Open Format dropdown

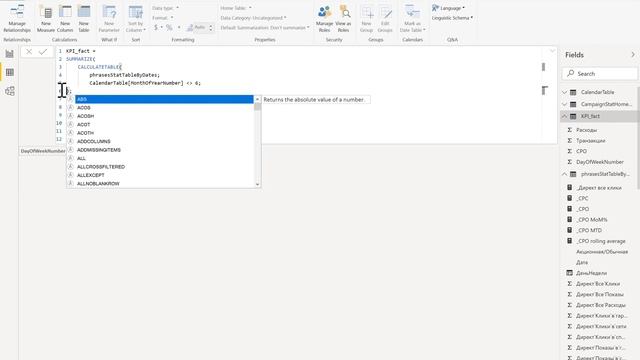pos(162,18)
